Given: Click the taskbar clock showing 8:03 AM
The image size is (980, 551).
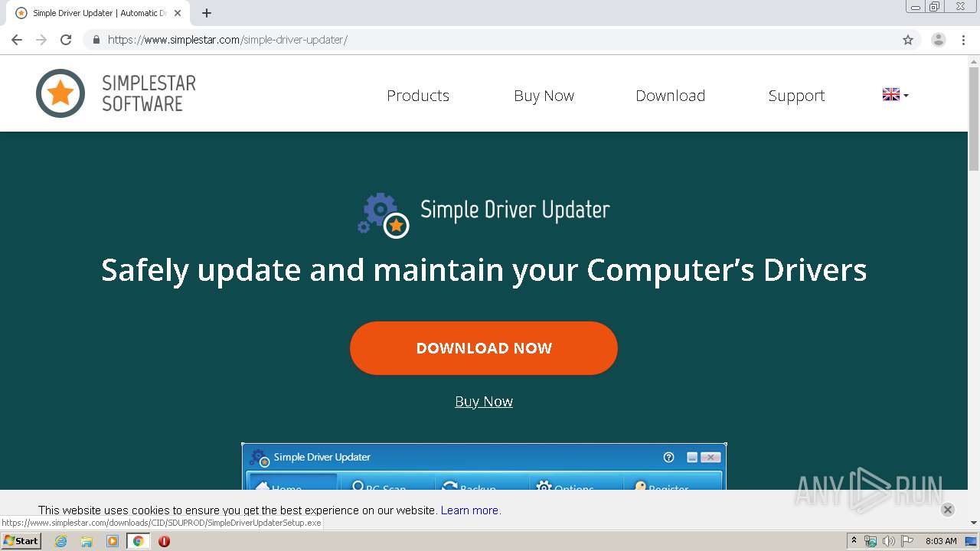Looking at the screenshot, I should coord(941,541).
